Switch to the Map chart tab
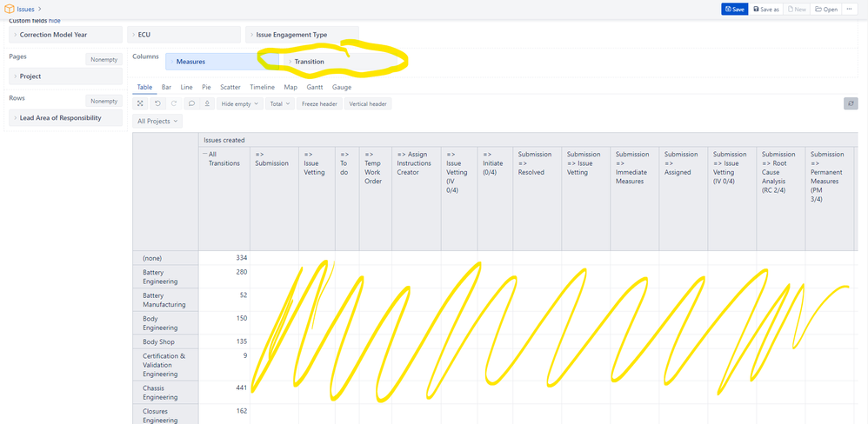Screen dimensions: 868x424 (x=290, y=88)
